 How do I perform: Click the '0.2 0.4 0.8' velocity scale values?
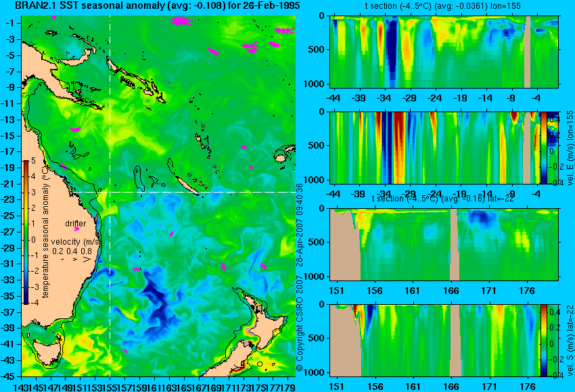[x=72, y=251]
